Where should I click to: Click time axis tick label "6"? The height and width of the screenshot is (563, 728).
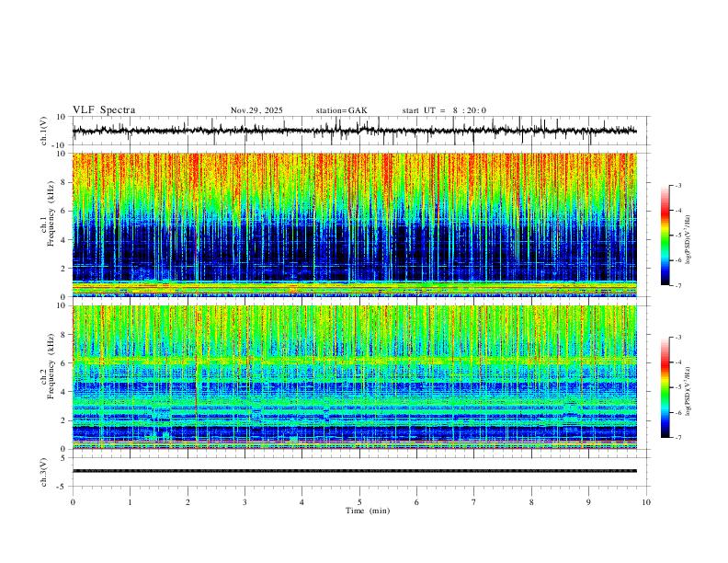pyautogui.click(x=416, y=502)
